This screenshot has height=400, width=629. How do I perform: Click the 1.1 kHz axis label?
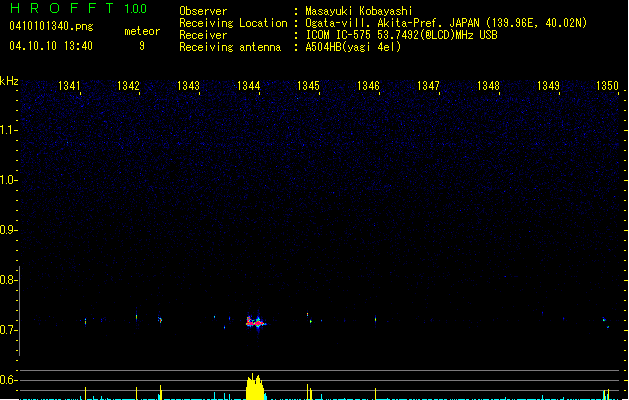click(x=9, y=129)
